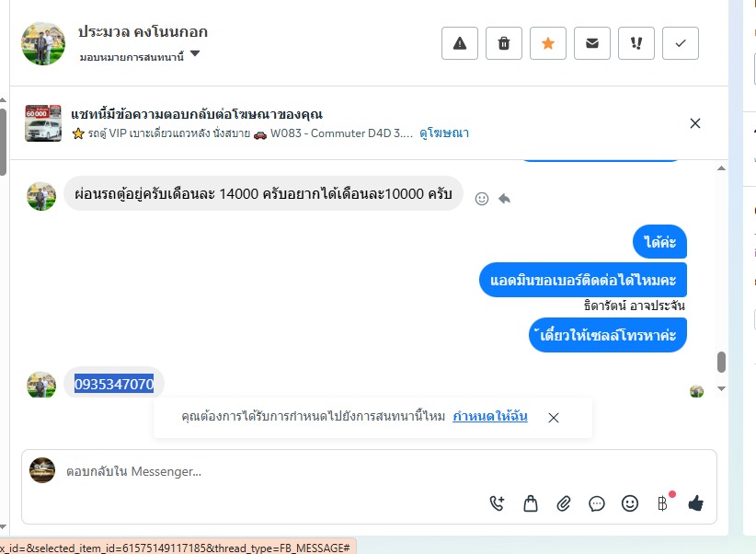756x554 pixels.
Task: Mark conversation as spam with warning triangle icon
Action: [460, 43]
